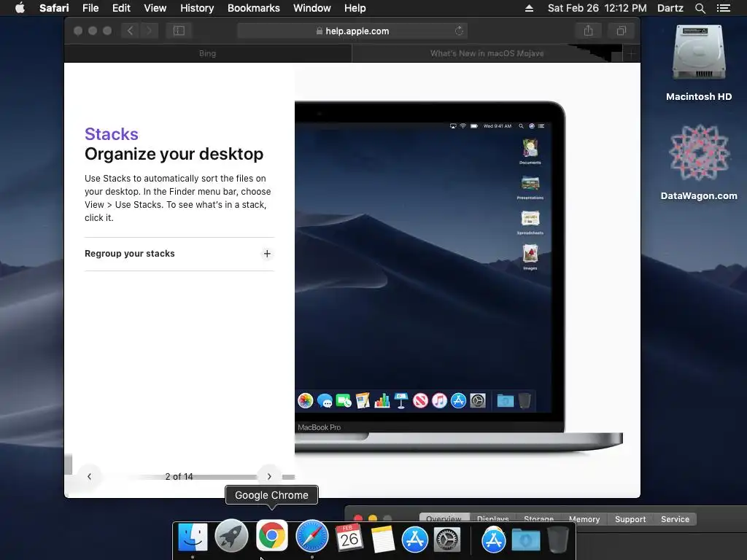Open the Window menu
The height and width of the screenshot is (560, 747).
point(312,8)
